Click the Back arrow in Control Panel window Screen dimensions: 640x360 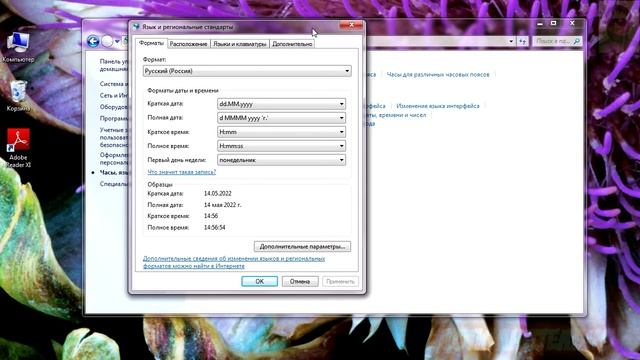point(93,41)
